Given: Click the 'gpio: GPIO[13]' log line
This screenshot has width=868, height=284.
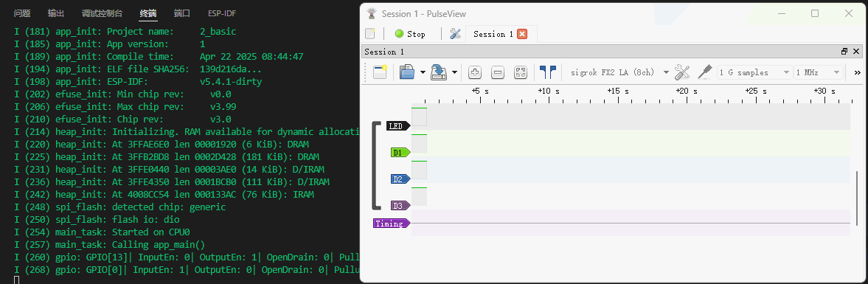Looking at the screenshot, I should coord(186,257).
